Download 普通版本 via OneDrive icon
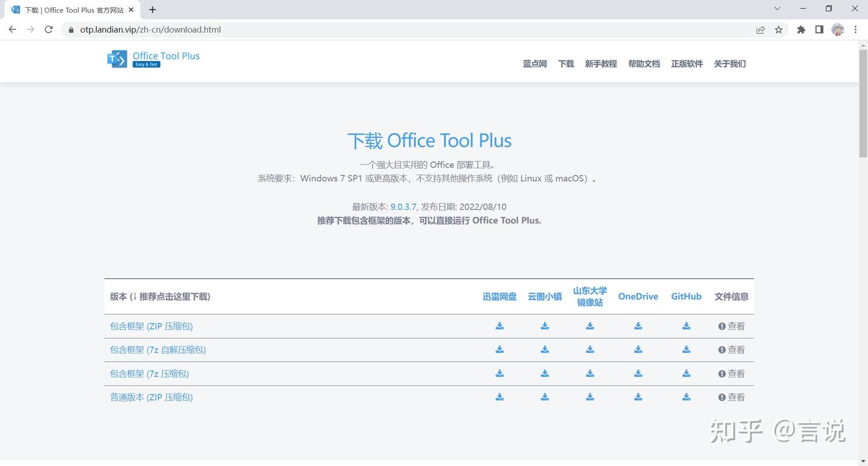The height and width of the screenshot is (466, 868). [x=638, y=397]
